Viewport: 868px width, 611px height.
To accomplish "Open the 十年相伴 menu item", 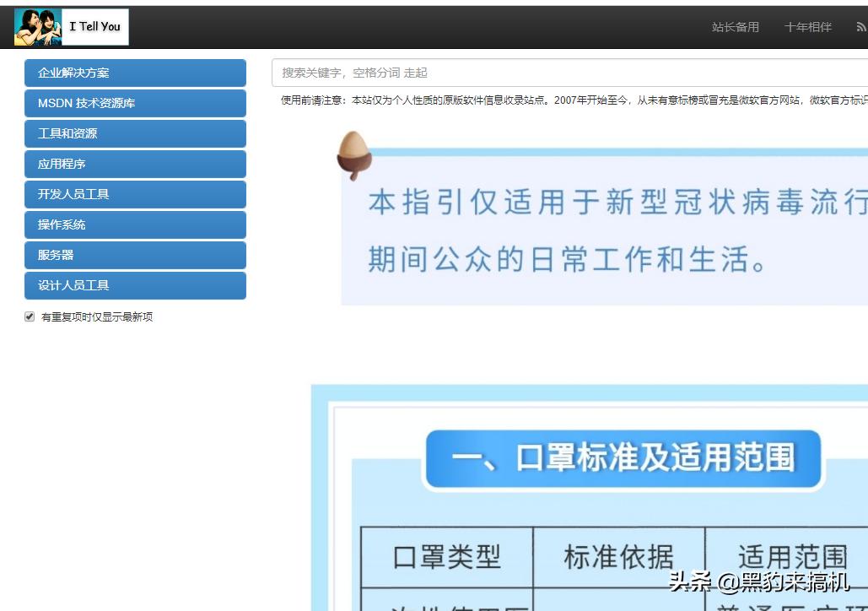I will (806, 26).
